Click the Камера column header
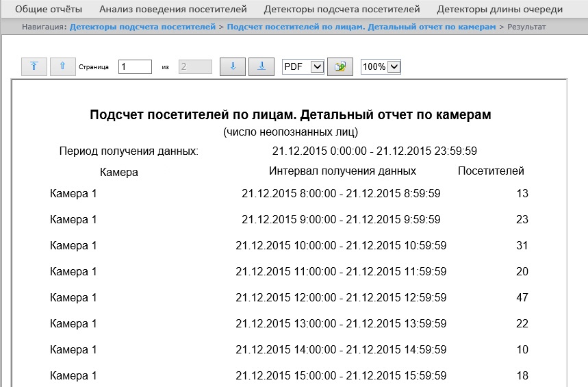The image size is (588, 387). click(119, 172)
